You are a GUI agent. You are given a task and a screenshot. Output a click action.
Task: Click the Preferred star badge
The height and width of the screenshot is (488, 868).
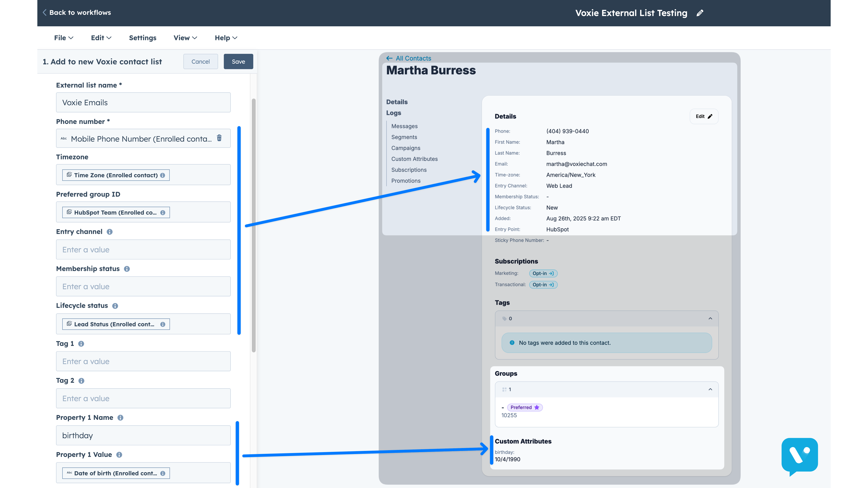(525, 407)
